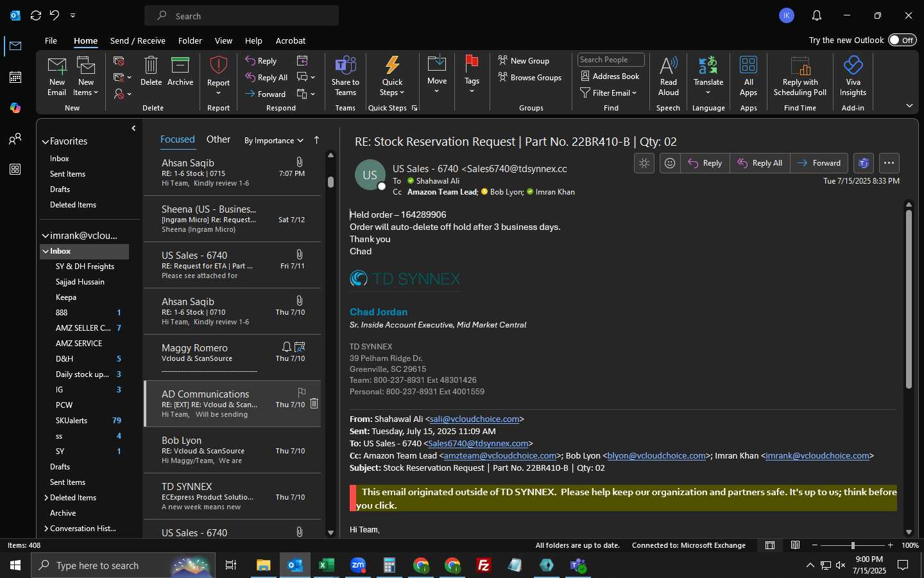Select the Focused inbox tab
This screenshot has width=924, height=578.
pyautogui.click(x=177, y=139)
